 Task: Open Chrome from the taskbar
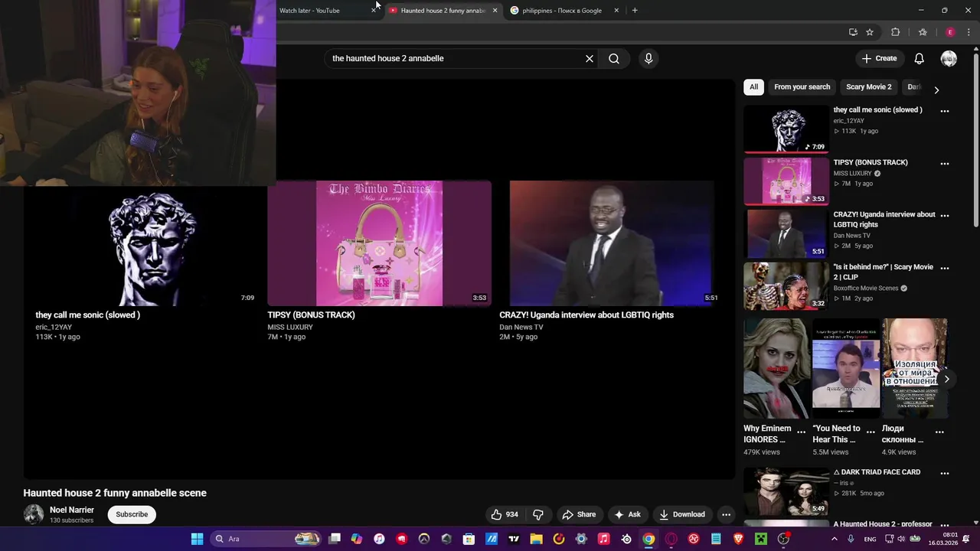[x=648, y=539]
